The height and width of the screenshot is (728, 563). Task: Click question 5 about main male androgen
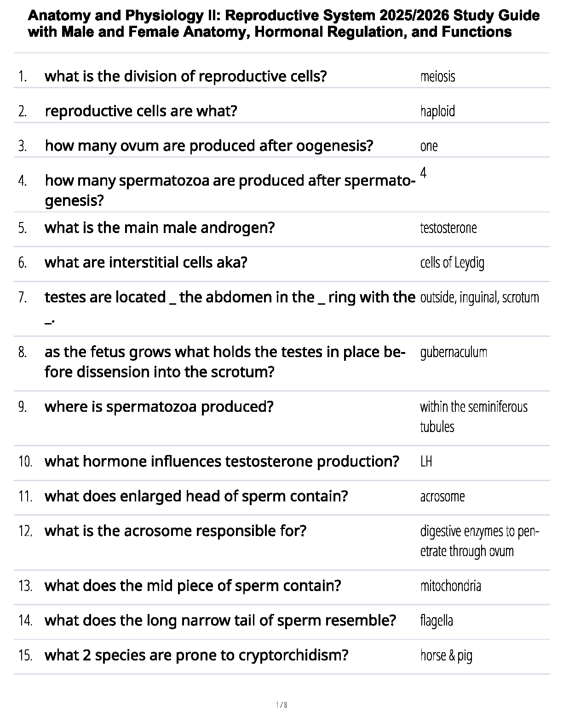pos(159,227)
